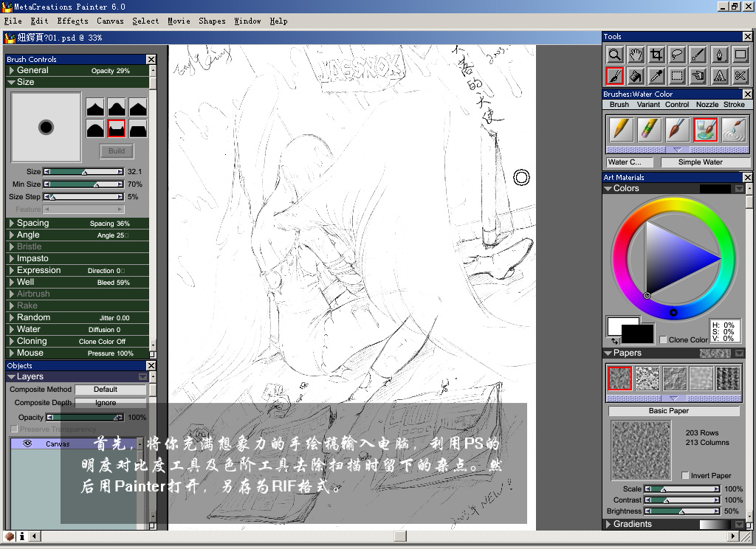Open the Effects menu
Image resolution: width=756 pixels, height=549 pixels.
pos(72,21)
